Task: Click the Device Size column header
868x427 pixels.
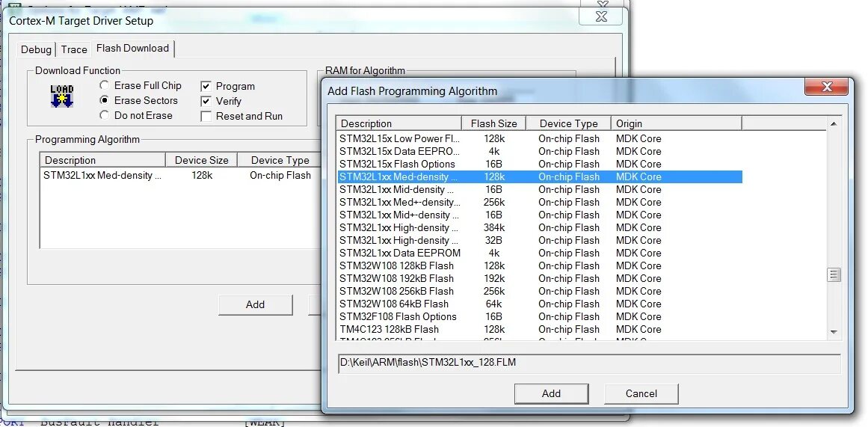Action: tap(202, 160)
